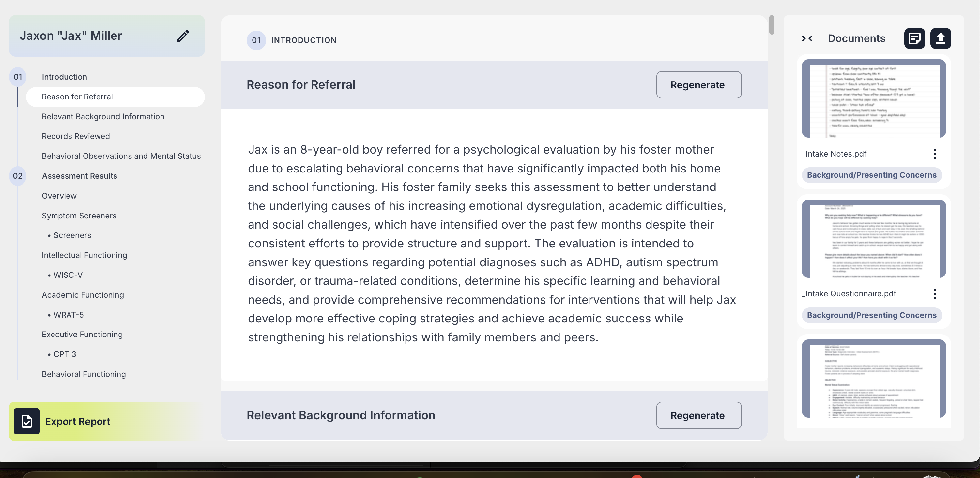
Task: Regenerate the Relevant Background Information section
Action: coord(698,415)
